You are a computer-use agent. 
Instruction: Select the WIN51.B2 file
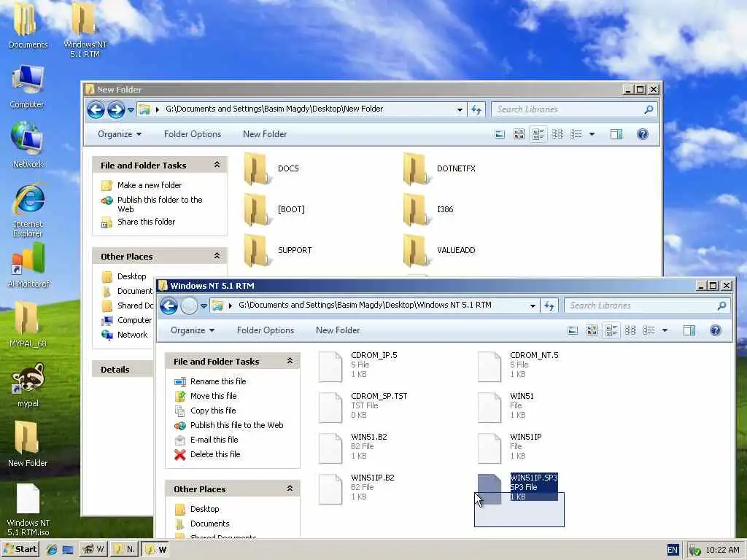click(x=353, y=447)
